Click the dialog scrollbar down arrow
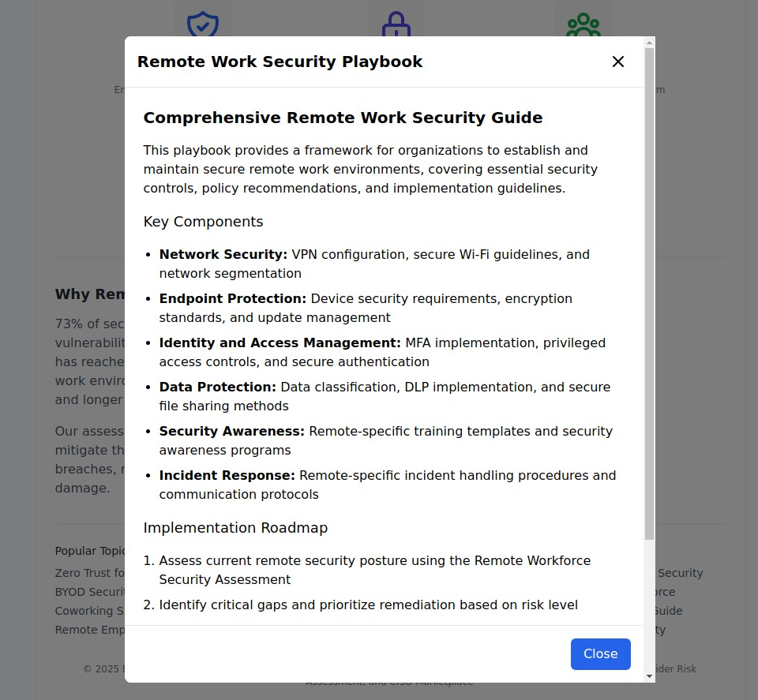758x700 pixels. tap(650, 676)
